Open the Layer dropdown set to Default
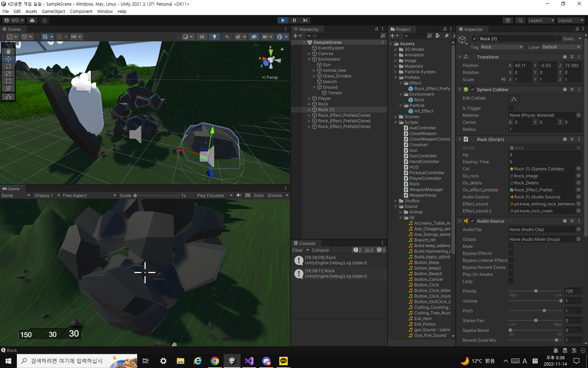Image resolution: width=588 pixels, height=368 pixels. (561, 47)
